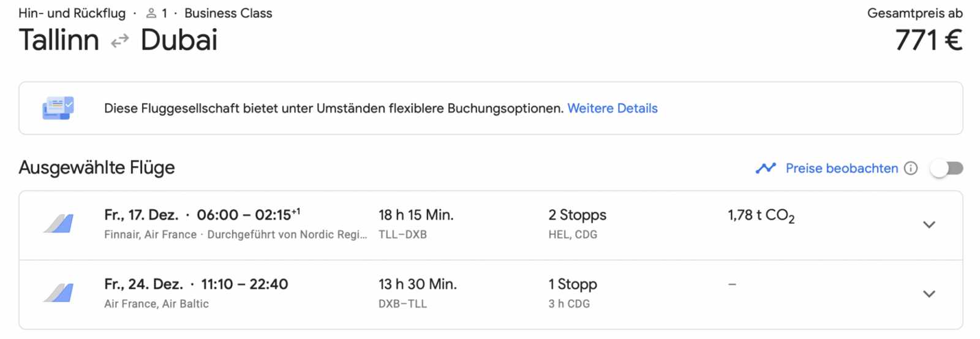Open the Weitere Details link

coord(612,109)
